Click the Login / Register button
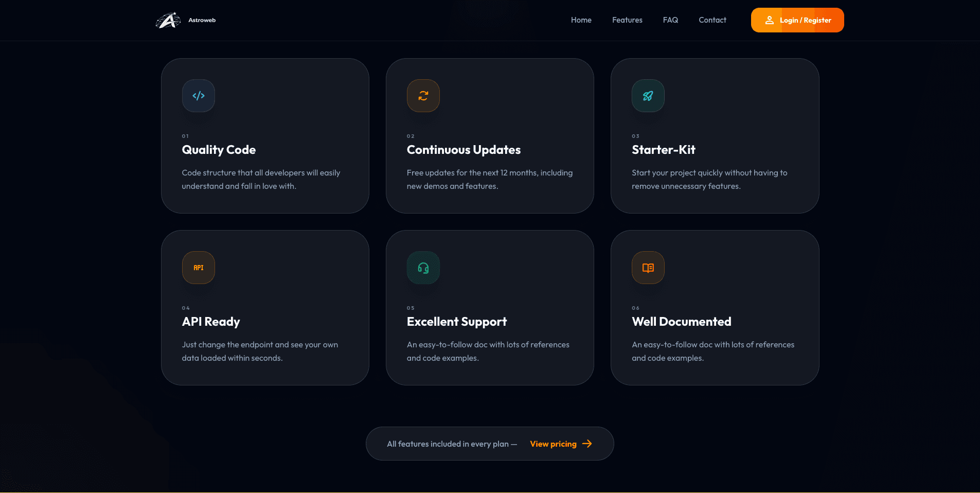This screenshot has width=980, height=493. coord(797,20)
